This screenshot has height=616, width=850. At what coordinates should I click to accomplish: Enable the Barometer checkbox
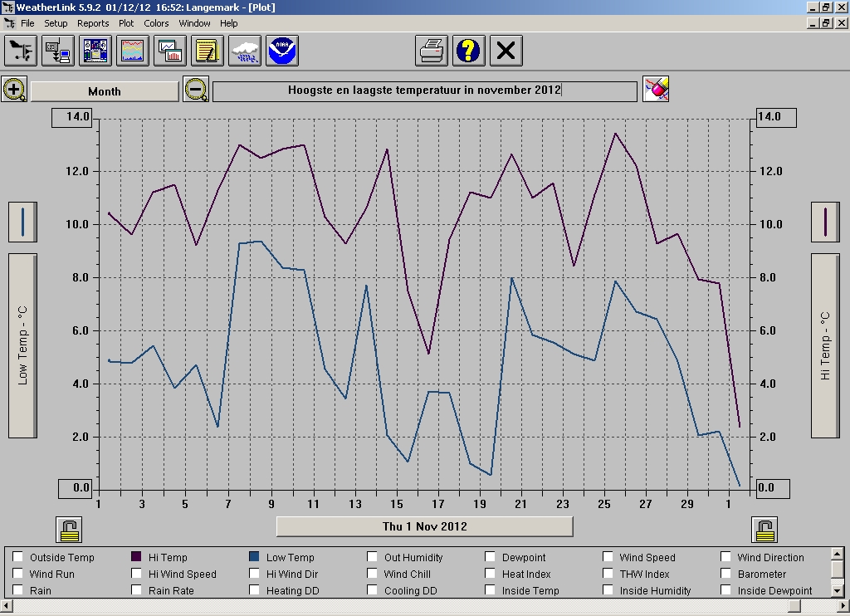pyautogui.click(x=725, y=573)
